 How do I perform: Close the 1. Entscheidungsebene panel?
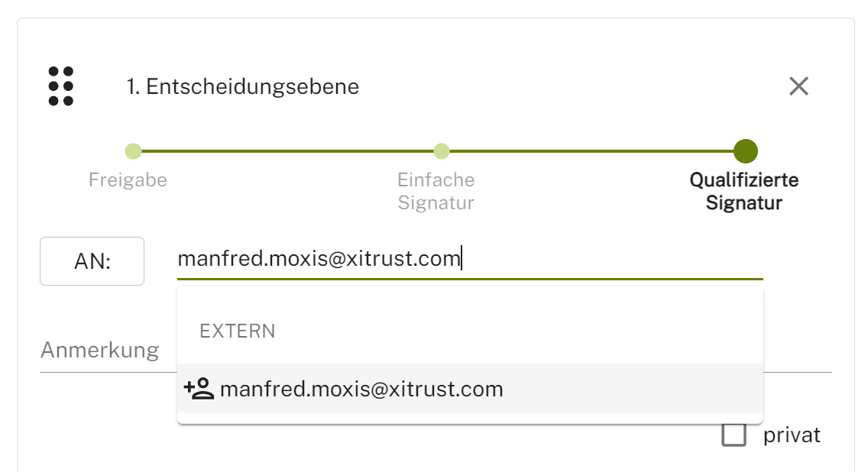(798, 86)
